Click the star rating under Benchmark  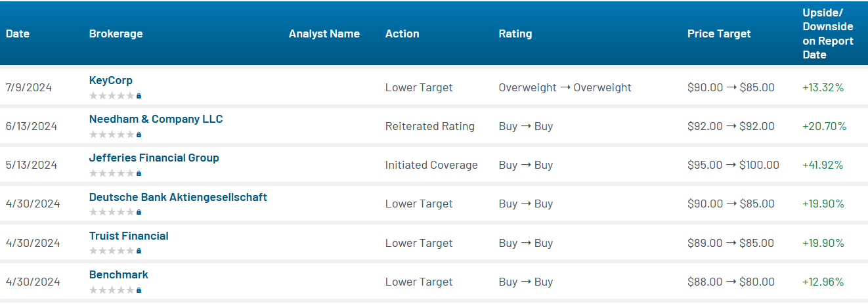112,290
